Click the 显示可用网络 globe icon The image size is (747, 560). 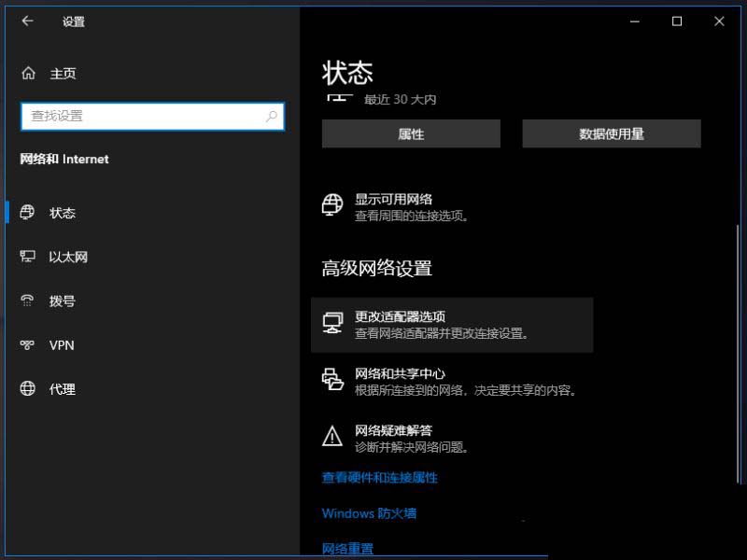point(333,203)
